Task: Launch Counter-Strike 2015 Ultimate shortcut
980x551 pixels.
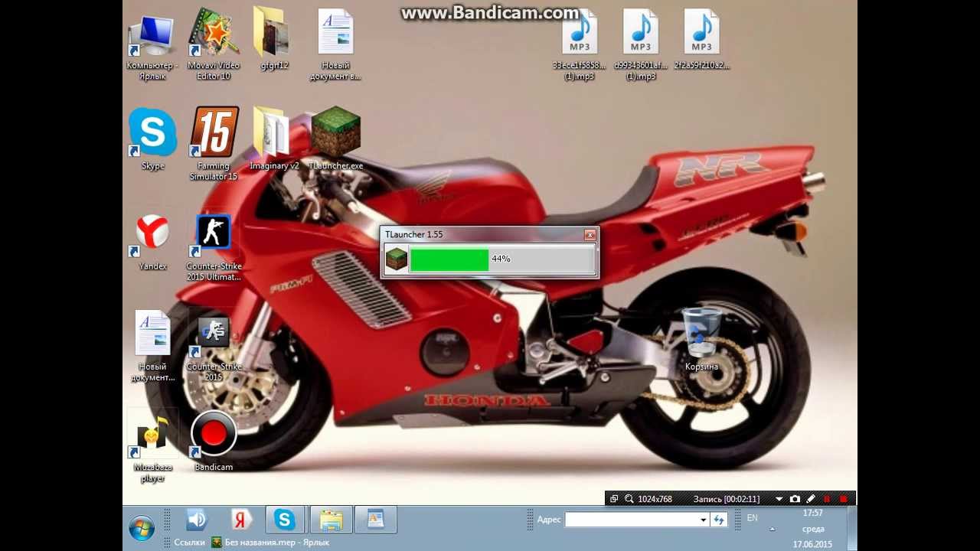Action: tap(214, 247)
